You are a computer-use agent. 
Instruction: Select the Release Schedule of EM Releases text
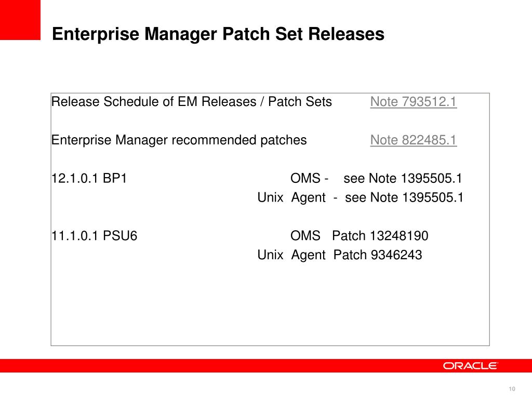coord(154,101)
